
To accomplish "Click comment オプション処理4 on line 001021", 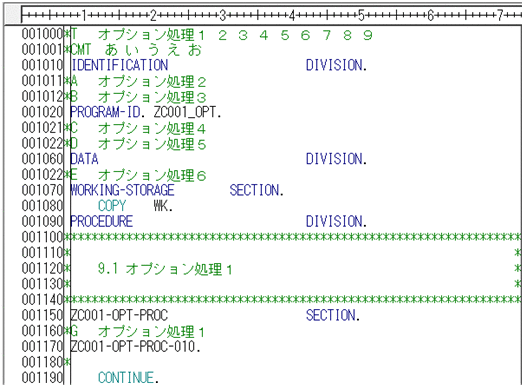I will point(152,128).
